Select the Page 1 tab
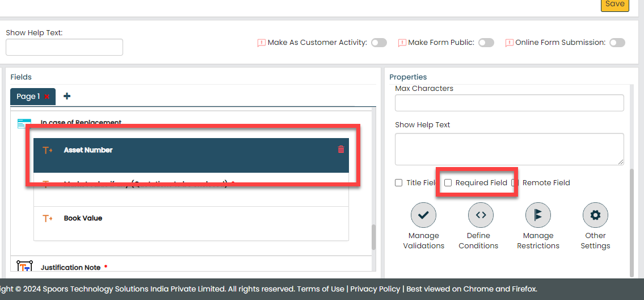Viewport: 644px width, 300px height. [28, 97]
